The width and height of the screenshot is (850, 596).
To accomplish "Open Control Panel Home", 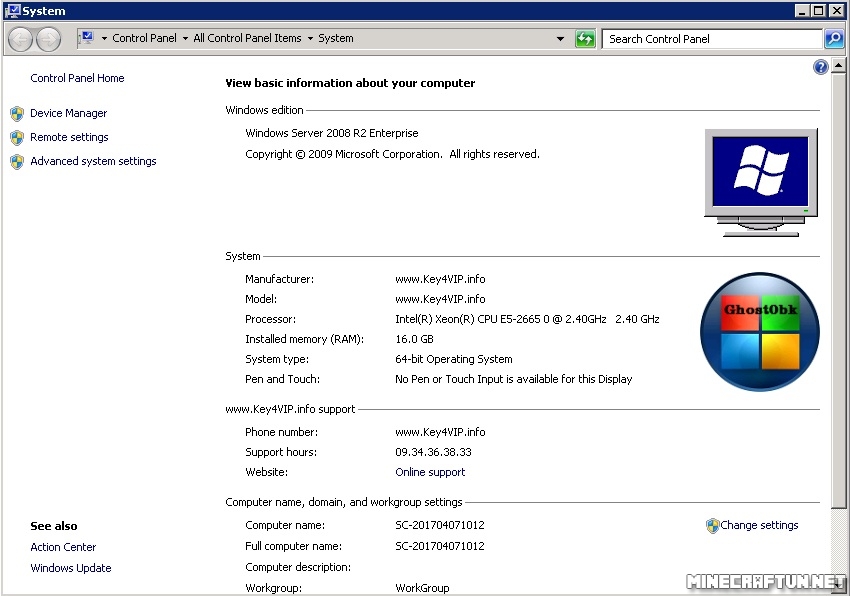I will (77, 78).
